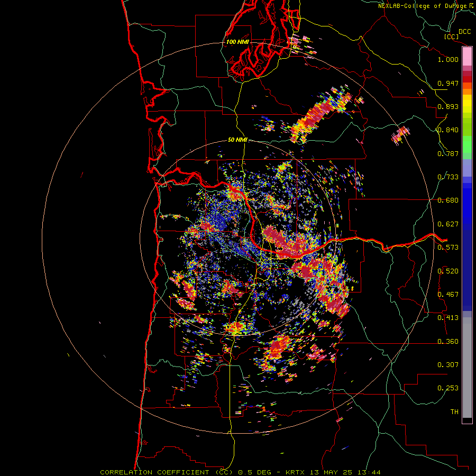Click the 0.467 color scale value
This screenshot has height=476, width=476.
tap(448, 294)
